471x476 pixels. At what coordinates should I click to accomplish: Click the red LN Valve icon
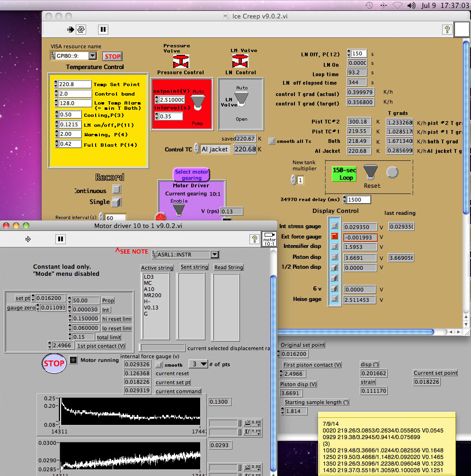click(240, 61)
